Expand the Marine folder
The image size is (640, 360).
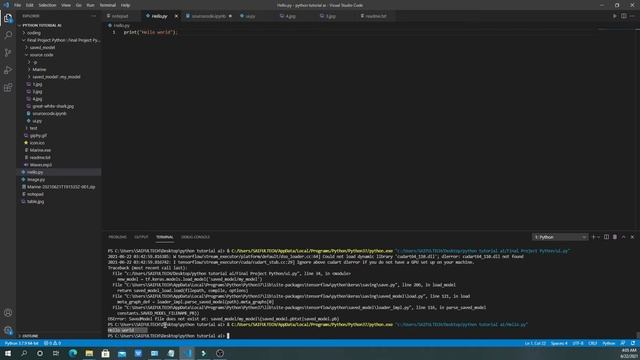click(39, 69)
